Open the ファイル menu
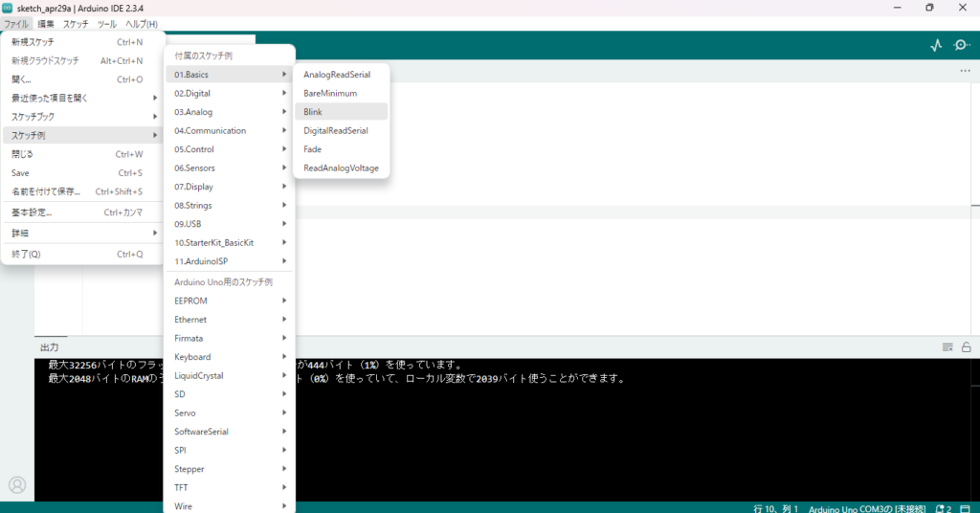The height and width of the screenshot is (513, 980). pyautogui.click(x=16, y=24)
